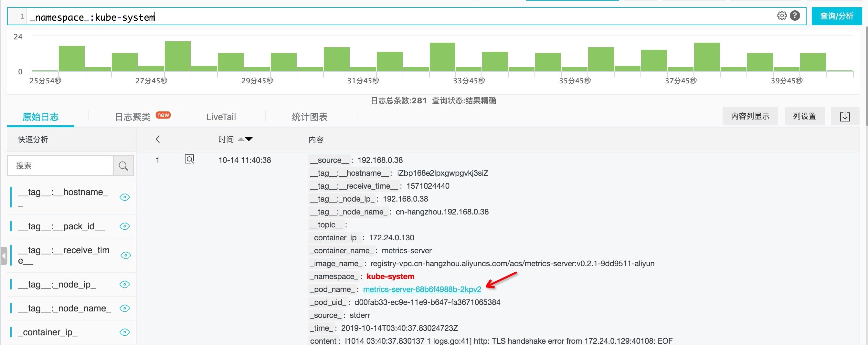Click the 内容列显示 button
This screenshot has height=345, width=868.
click(x=750, y=117)
